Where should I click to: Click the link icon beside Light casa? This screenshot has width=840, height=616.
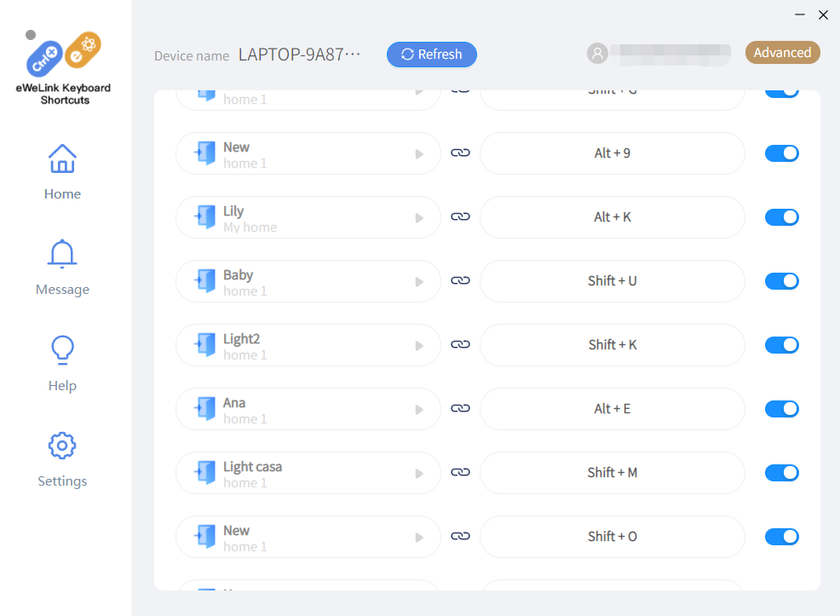(x=460, y=472)
